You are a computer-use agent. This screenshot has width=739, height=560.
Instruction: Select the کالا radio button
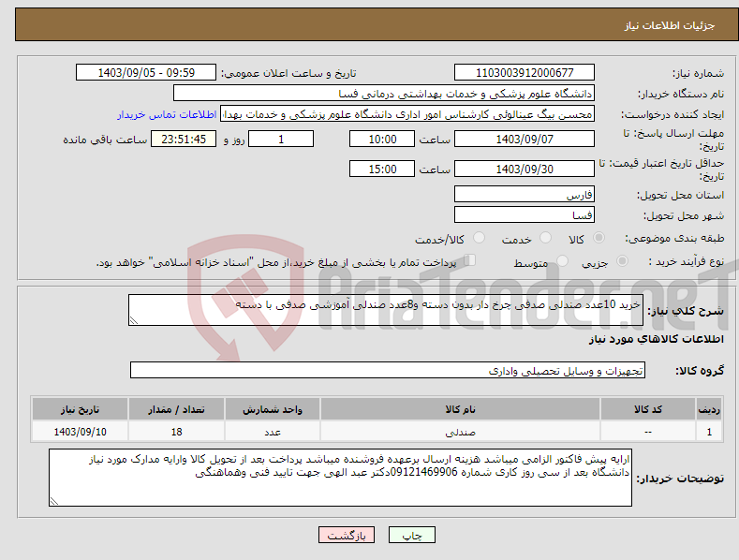tap(599, 238)
